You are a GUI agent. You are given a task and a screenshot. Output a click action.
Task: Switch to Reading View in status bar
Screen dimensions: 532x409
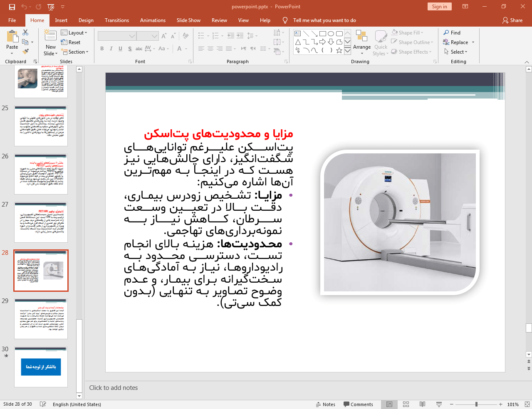(422, 404)
